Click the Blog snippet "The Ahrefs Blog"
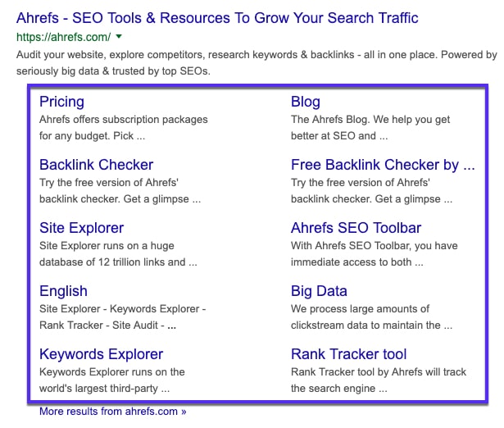Viewport: 504px width, 428px height. tap(370, 127)
